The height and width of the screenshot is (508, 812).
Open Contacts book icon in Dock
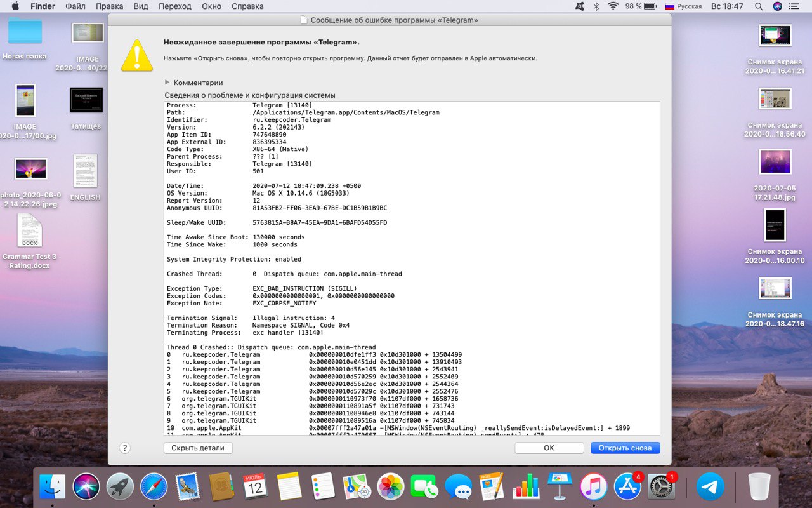click(221, 487)
